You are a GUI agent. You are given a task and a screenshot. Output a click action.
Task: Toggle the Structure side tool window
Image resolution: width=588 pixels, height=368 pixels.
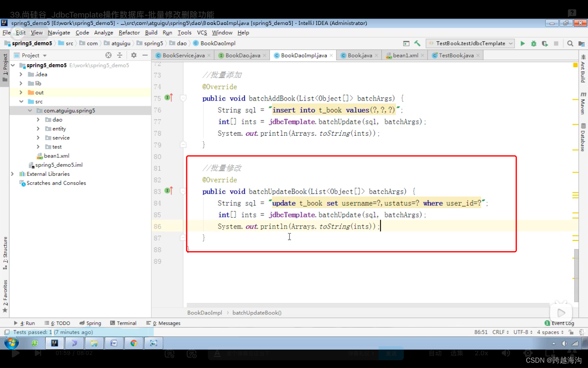click(x=5, y=253)
